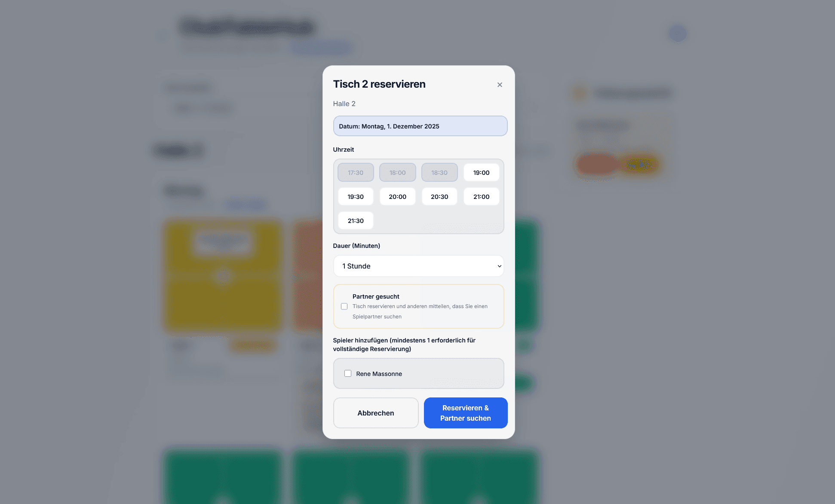Click the dropdown chevron next to 1 Stunde

(x=499, y=266)
